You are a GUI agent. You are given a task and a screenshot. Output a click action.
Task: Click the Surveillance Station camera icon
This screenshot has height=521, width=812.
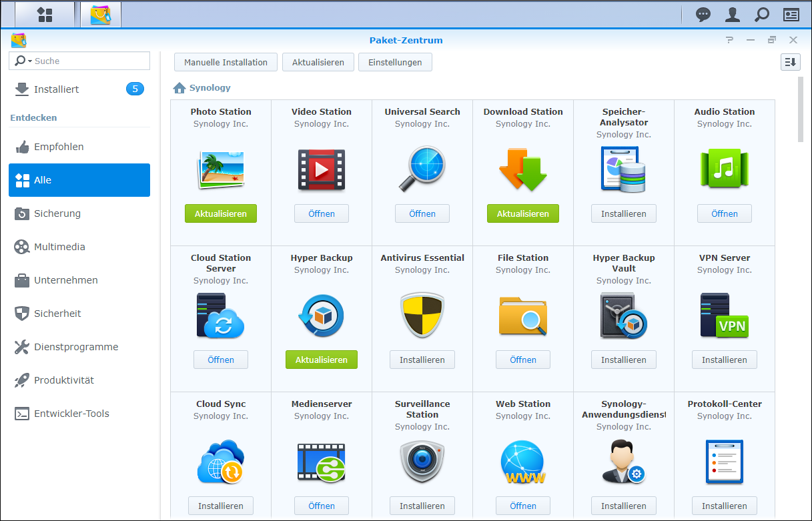422,462
